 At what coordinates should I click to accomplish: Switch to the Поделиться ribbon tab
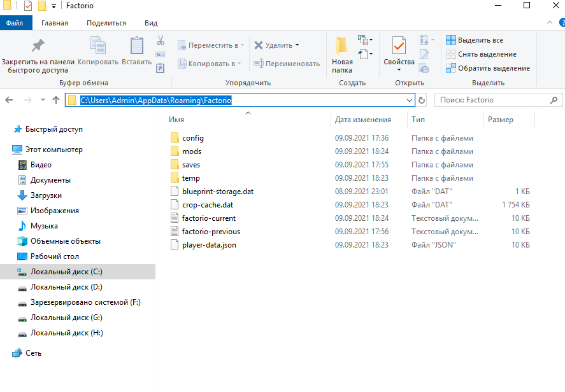(106, 23)
